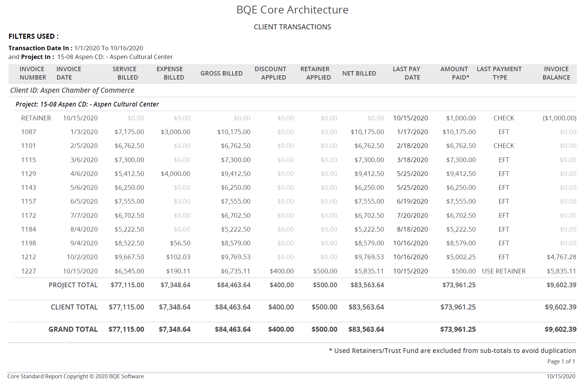Image resolution: width=588 pixels, height=385 pixels.
Task: Click expense billed $4,000.00 on invoice 1129
Action: pos(176,174)
